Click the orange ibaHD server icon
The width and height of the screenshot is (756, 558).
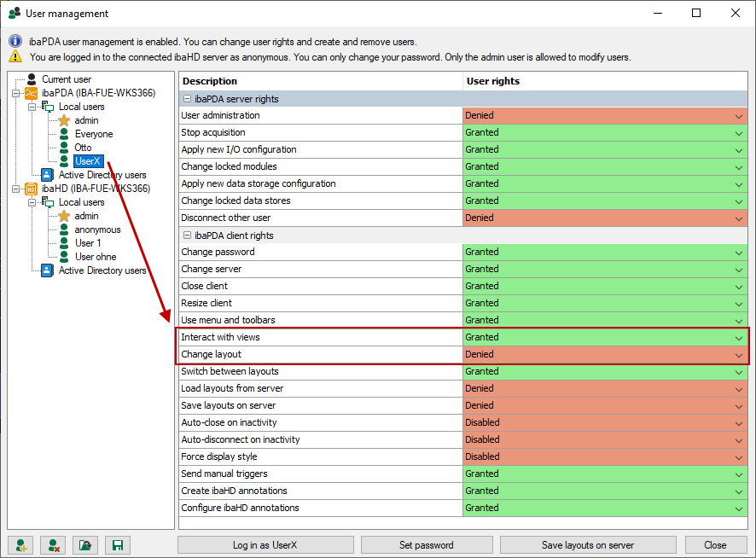pos(31,189)
